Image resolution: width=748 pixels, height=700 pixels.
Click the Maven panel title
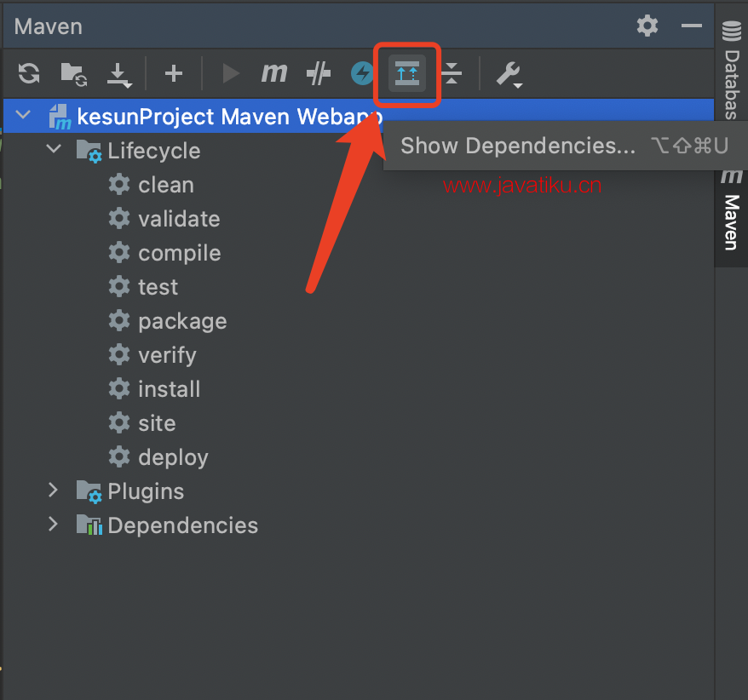[49, 26]
